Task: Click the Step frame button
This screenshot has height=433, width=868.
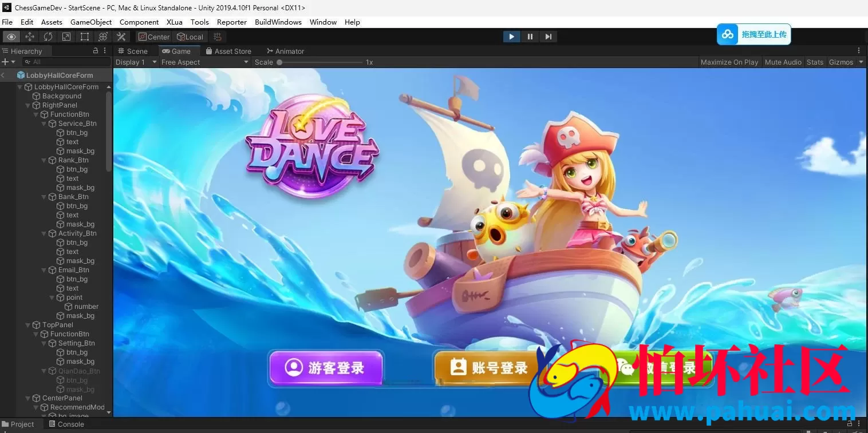Action: (549, 37)
